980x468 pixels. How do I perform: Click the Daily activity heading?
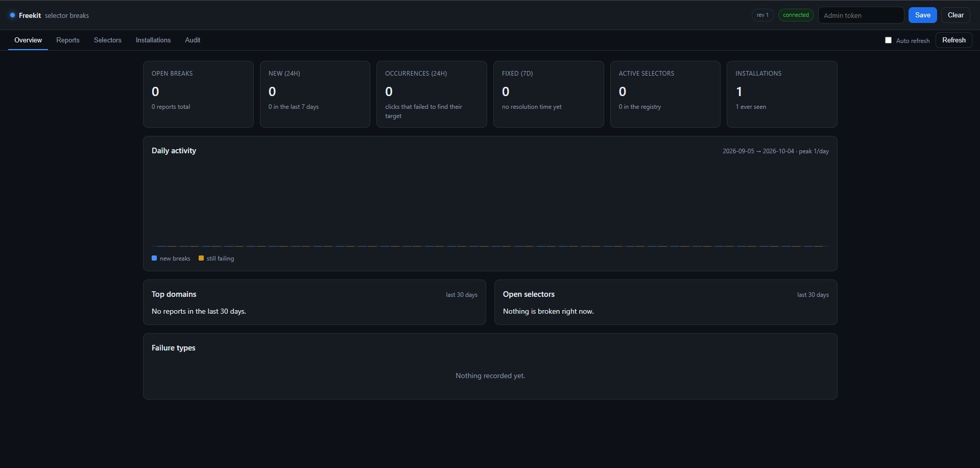pos(174,151)
